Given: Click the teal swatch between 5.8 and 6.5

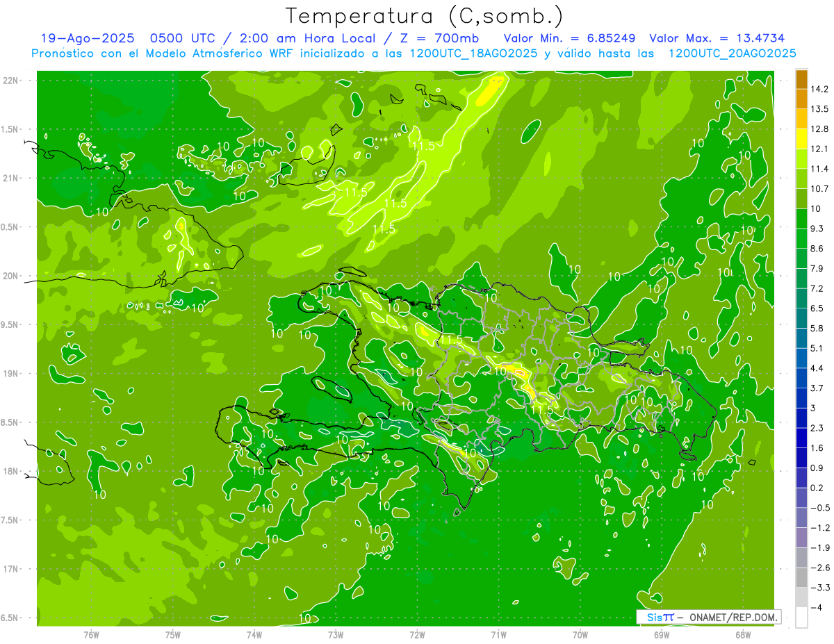Looking at the screenshot, I should coord(802,318).
